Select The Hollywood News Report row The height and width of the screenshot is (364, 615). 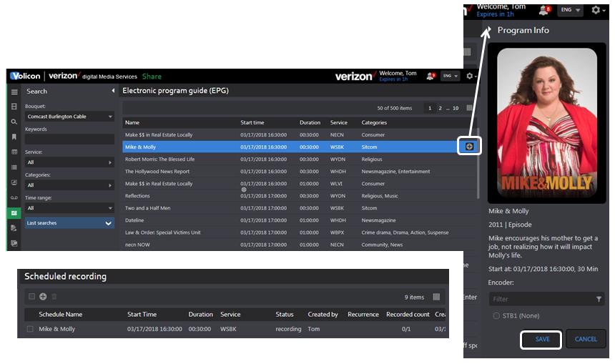point(300,172)
